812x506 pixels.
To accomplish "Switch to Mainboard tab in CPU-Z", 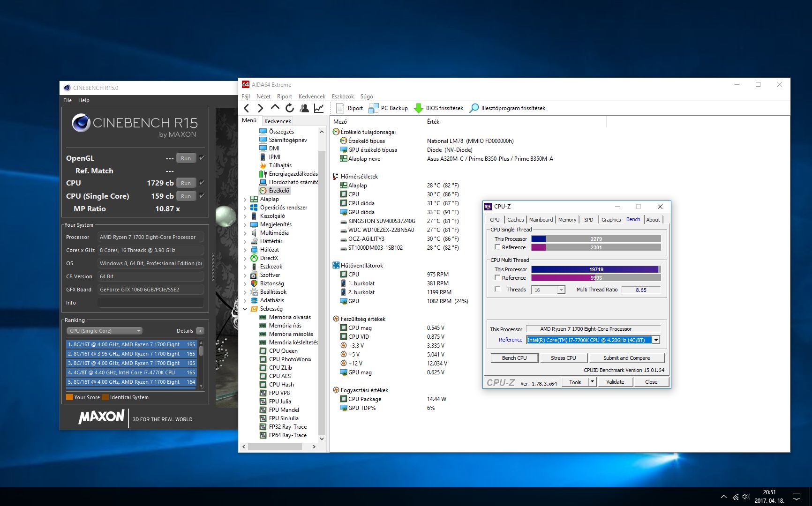I will pos(541,220).
